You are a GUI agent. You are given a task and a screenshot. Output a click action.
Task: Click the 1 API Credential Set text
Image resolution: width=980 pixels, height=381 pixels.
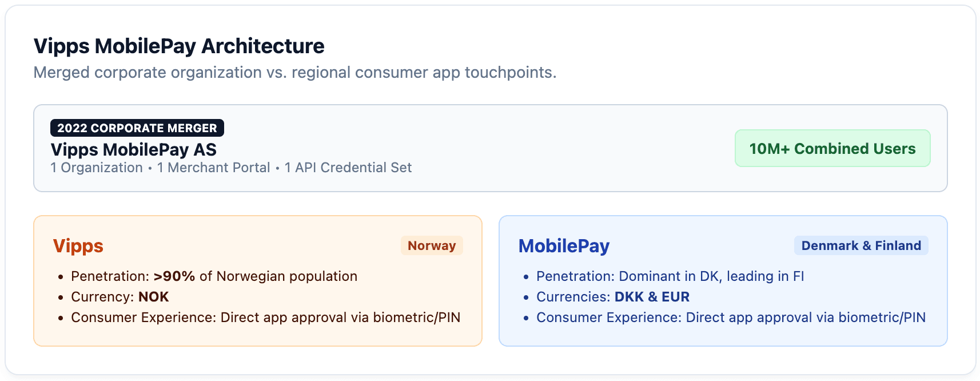[x=348, y=168]
